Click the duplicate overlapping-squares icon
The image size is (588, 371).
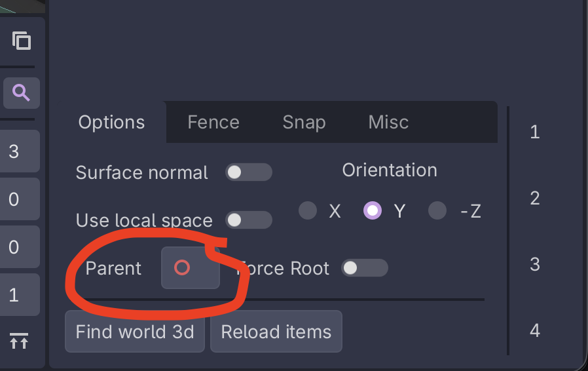tap(22, 41)
